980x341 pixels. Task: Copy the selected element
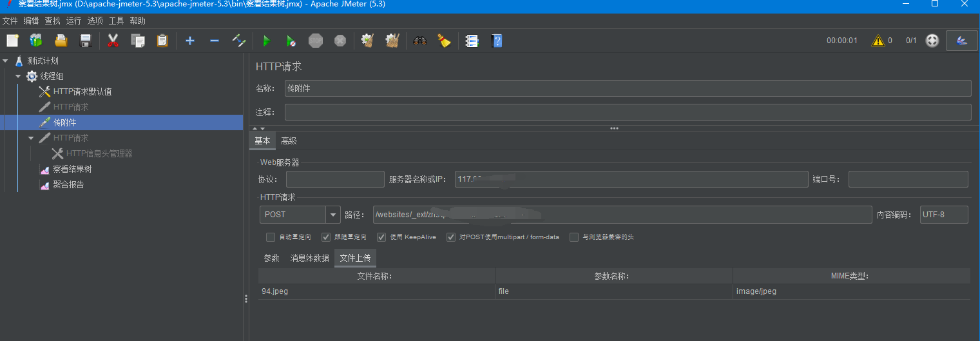coord(137,41)
